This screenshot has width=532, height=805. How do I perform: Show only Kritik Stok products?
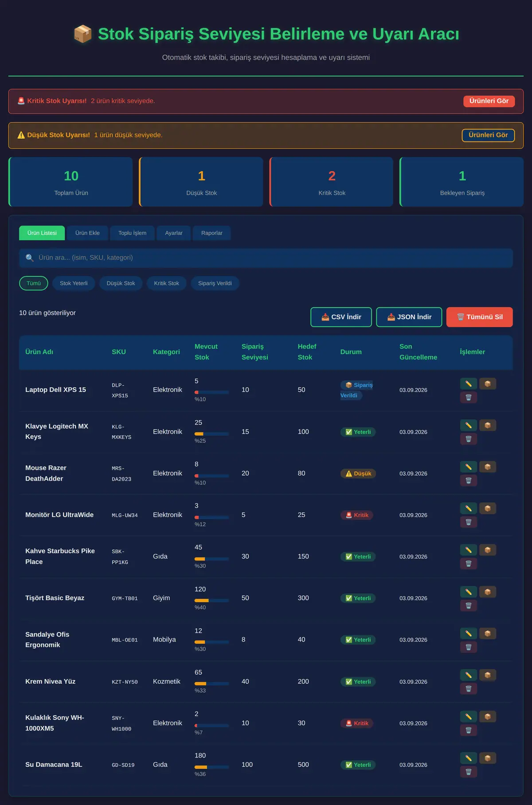point(167,283)
